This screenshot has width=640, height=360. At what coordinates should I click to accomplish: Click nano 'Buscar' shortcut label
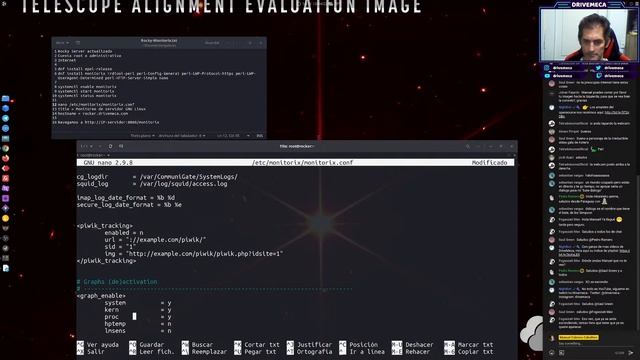pos(202,344)
